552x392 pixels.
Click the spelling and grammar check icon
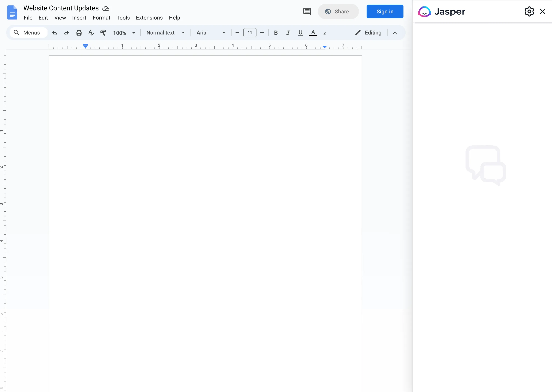[91, 33]
